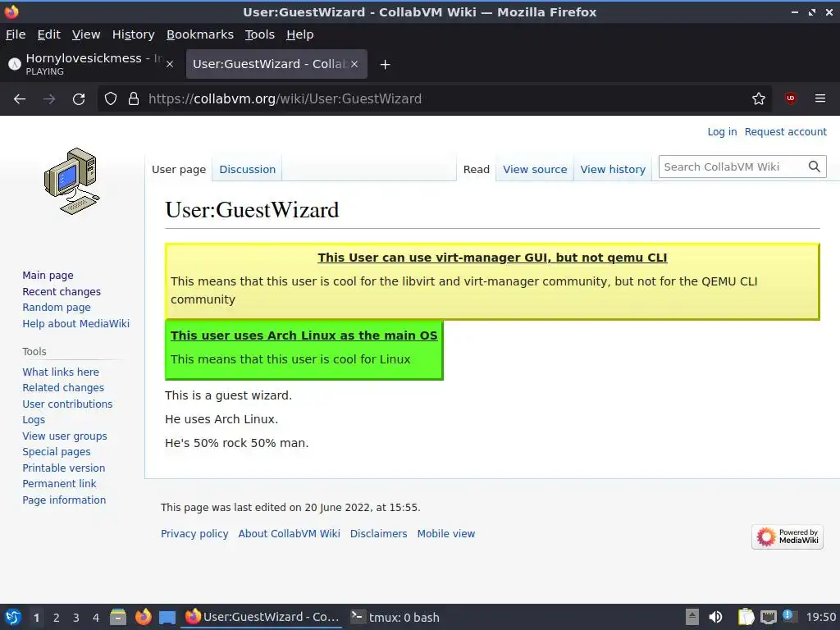The height and width of the screenshot is (630, 840).
Task: Bookmark this page with the star
Action: [x=759, y=98]
